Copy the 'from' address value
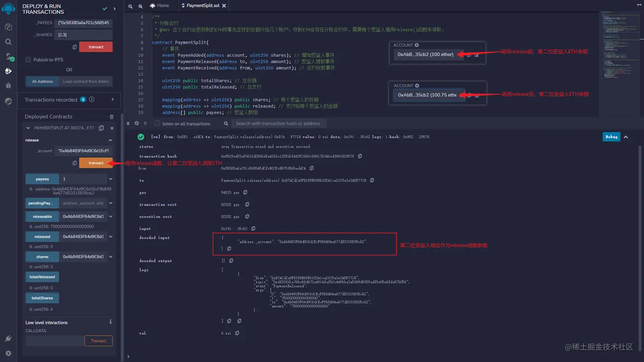 pos(312,168)
